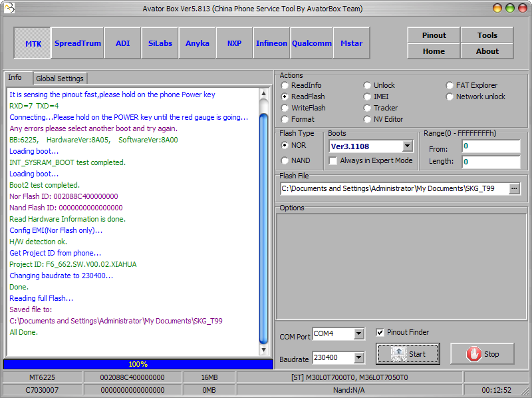This screenshot has height=398, width=532.
Task: Select the Mstar platform tab
Action: pyautogui.click(x=352, y=43)
